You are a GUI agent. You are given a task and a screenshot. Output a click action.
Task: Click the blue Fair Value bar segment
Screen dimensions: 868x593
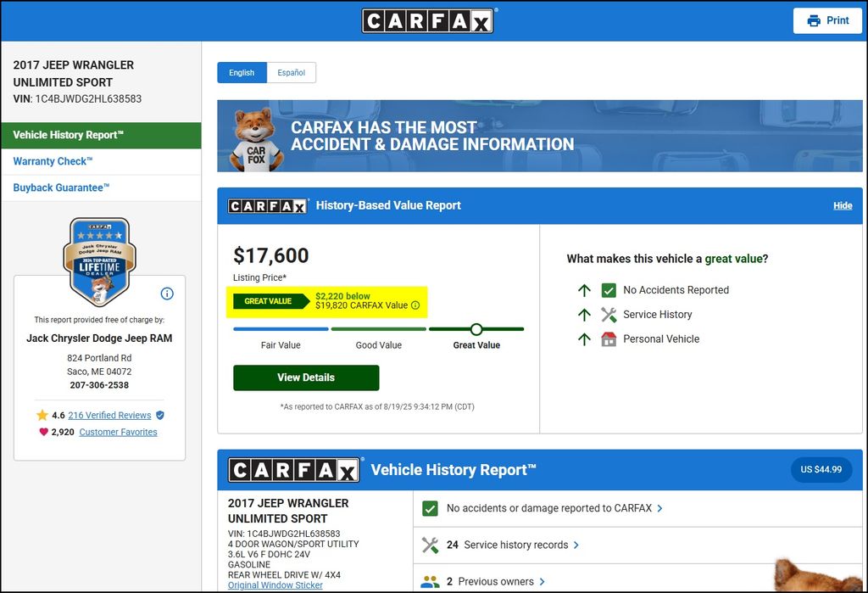tap(281, 329)
